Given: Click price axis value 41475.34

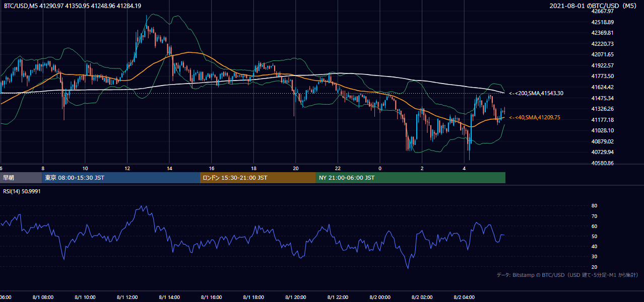Looking at the screenshot, I should point(603,98).
